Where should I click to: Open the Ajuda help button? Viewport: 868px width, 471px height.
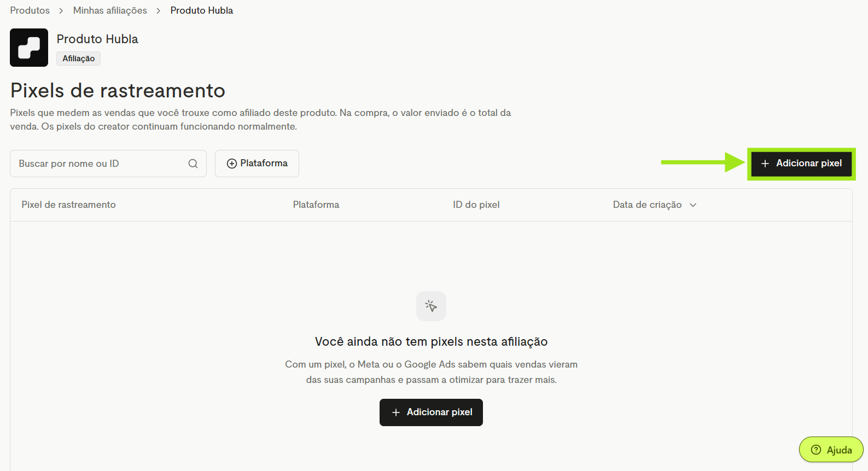pyautogui.click(x=831, y=450)
